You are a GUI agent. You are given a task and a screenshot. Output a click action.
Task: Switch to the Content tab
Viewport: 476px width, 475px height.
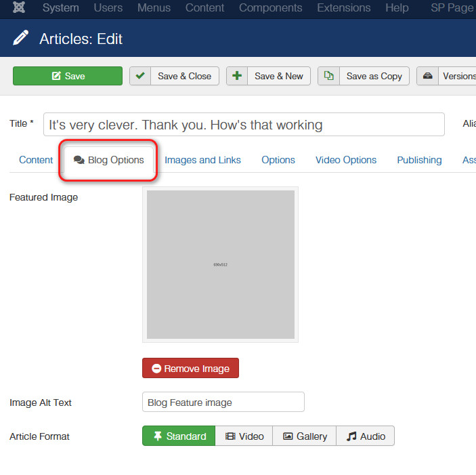pos(36,160)
